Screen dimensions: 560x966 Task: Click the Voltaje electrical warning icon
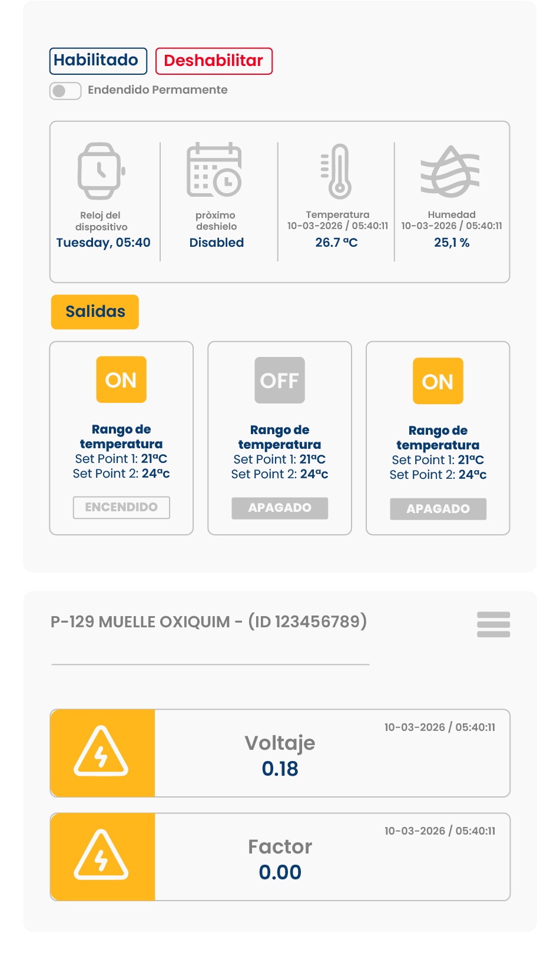[x=101, y=753]
